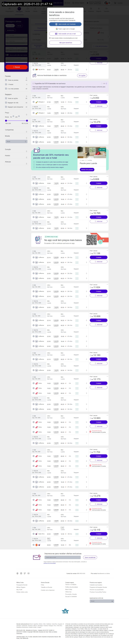Screen dimensions: 129x644
Task: Click the Google icon login option
Action: 57,29
